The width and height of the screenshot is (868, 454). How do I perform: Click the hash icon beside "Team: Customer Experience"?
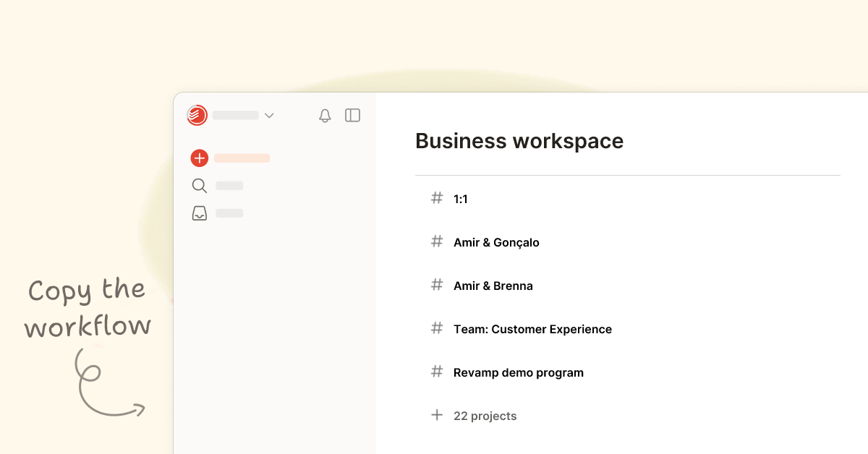(437, 328)
